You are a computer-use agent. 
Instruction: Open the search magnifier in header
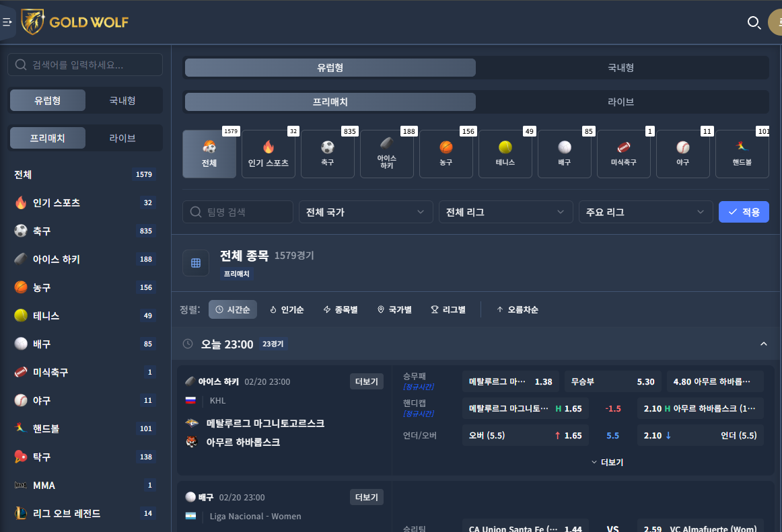pyautogui.click(x=754, y=22)
